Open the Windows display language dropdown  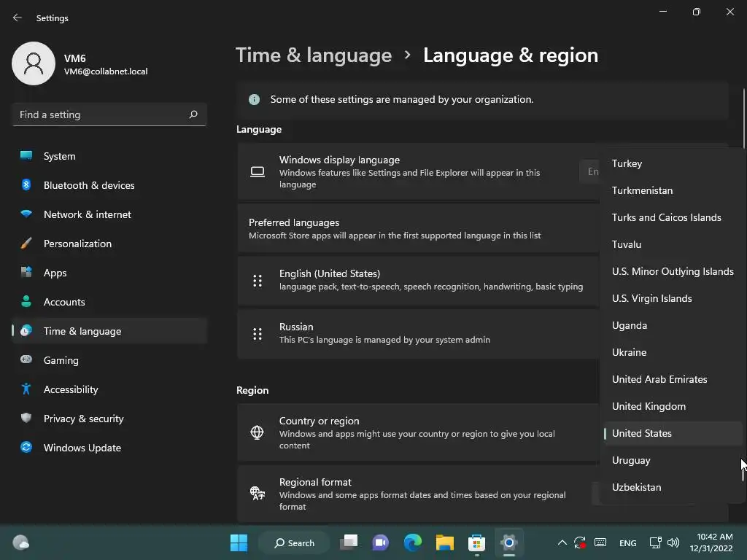click(589, 171)
